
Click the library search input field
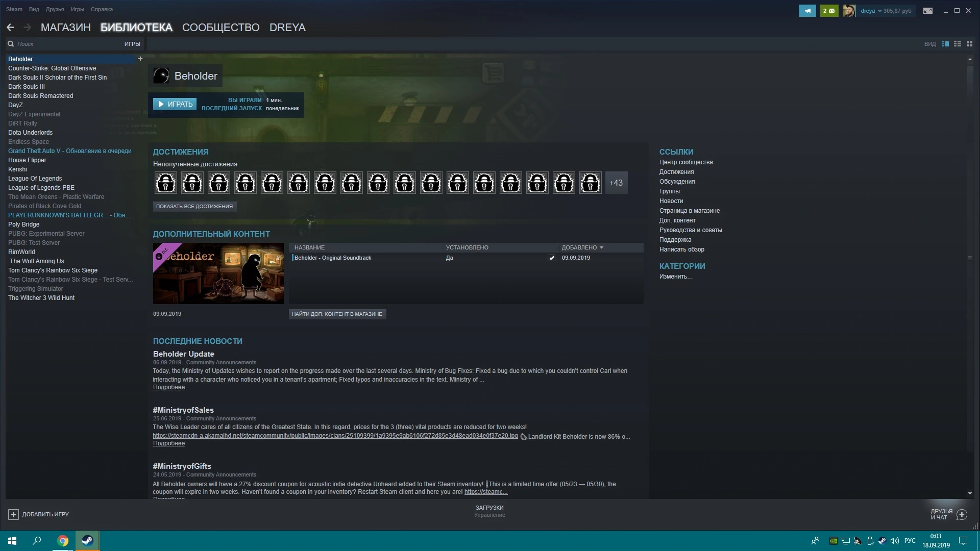click(x=69, y=44)
